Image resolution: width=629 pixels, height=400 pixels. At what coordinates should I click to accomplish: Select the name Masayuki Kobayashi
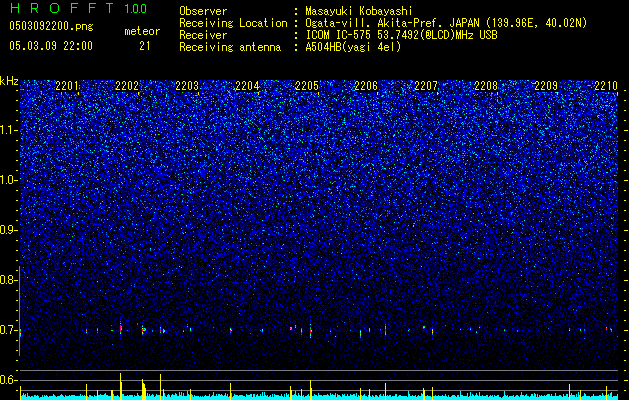pyautogui.click(x=359, y=12)
